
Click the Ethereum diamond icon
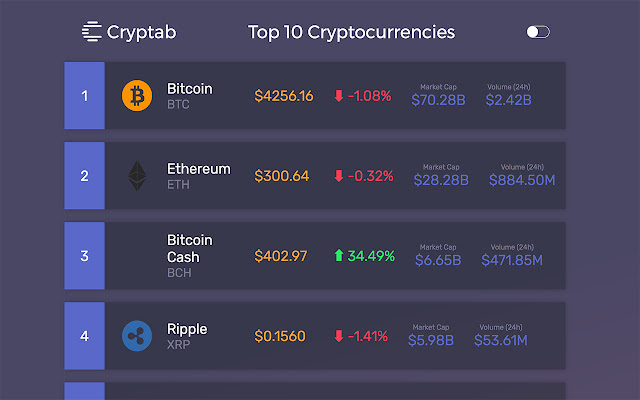[137, 176]
